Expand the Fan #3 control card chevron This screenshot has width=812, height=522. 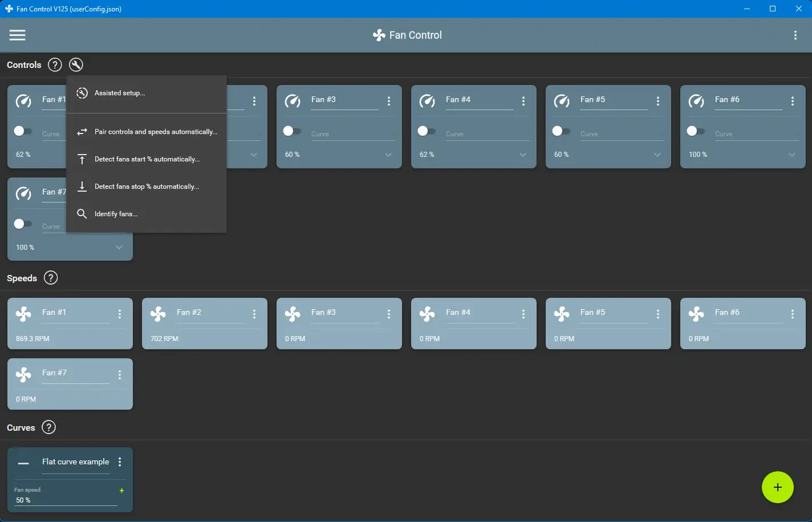388,155
